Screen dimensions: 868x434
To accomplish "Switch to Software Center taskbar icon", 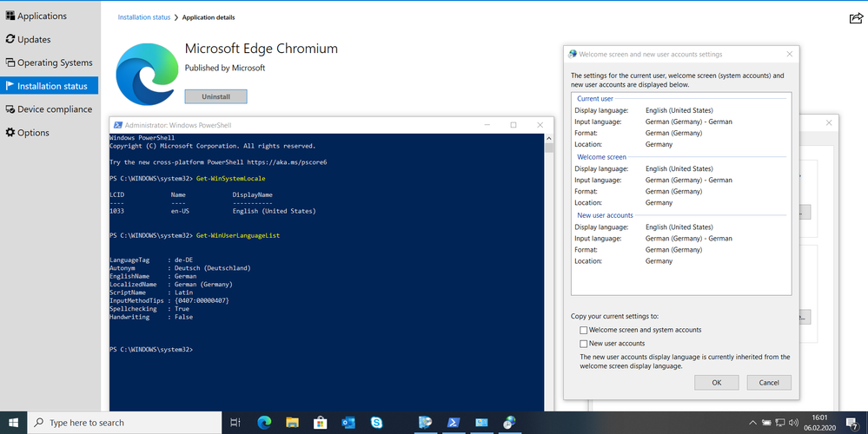I will coord(425,423).
